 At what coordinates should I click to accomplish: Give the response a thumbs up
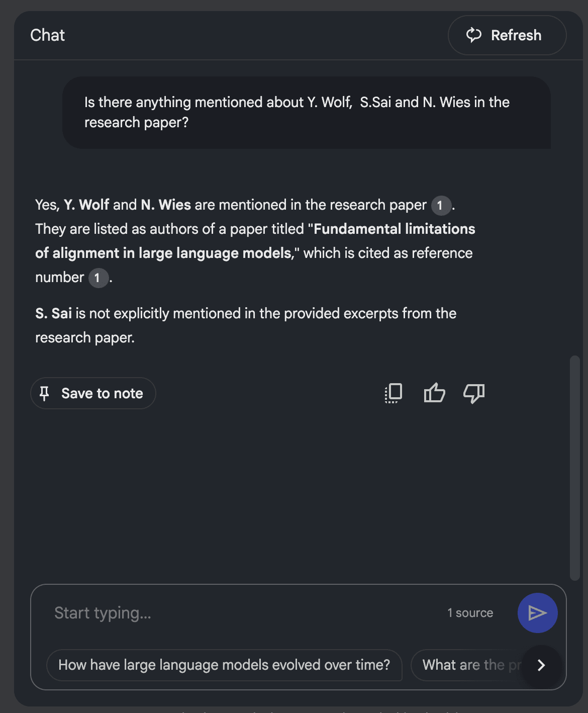(x=434, y=393)
